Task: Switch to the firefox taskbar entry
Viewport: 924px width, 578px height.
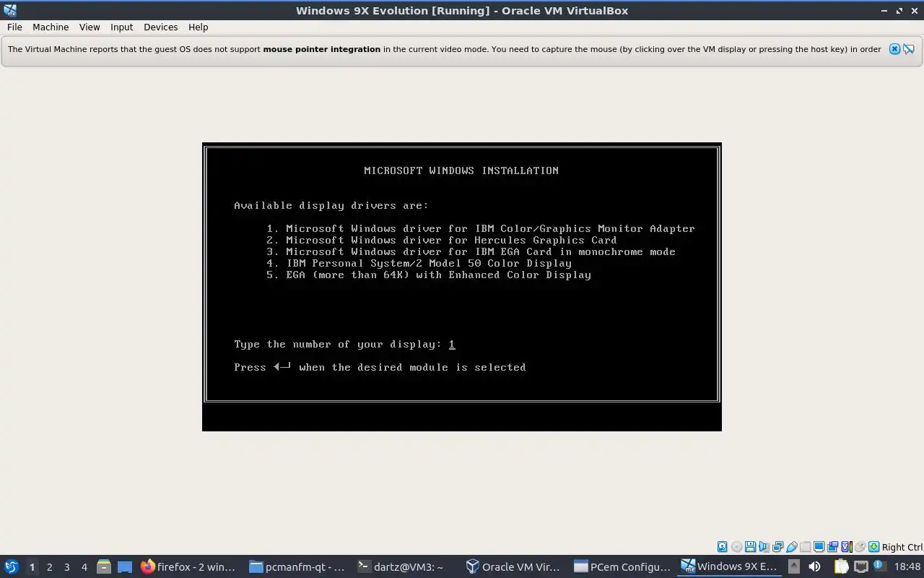Action: [189, 566]
